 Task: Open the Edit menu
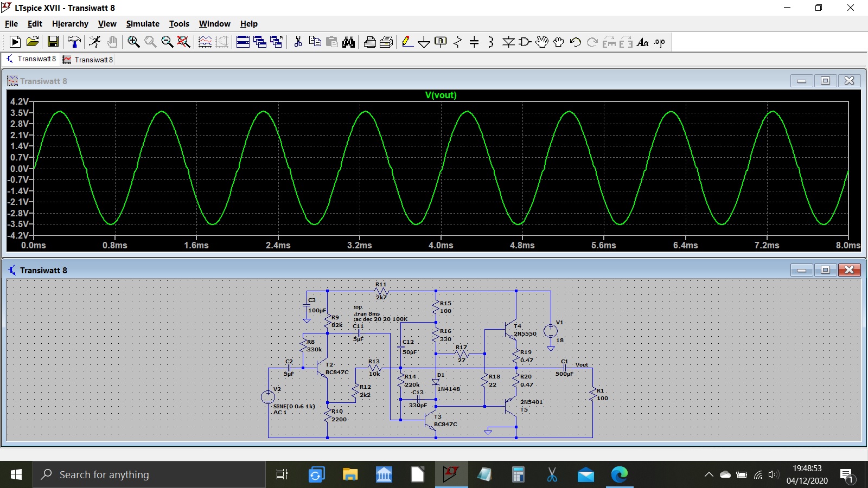35,24
